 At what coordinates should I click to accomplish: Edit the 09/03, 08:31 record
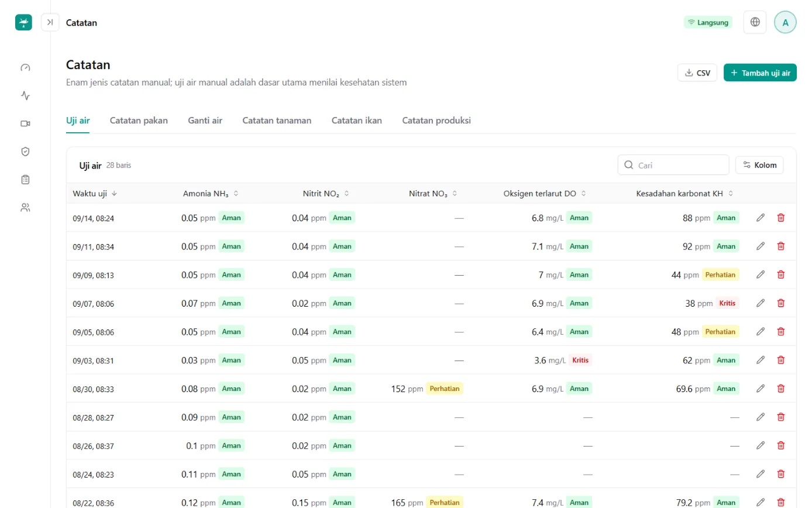761,360
